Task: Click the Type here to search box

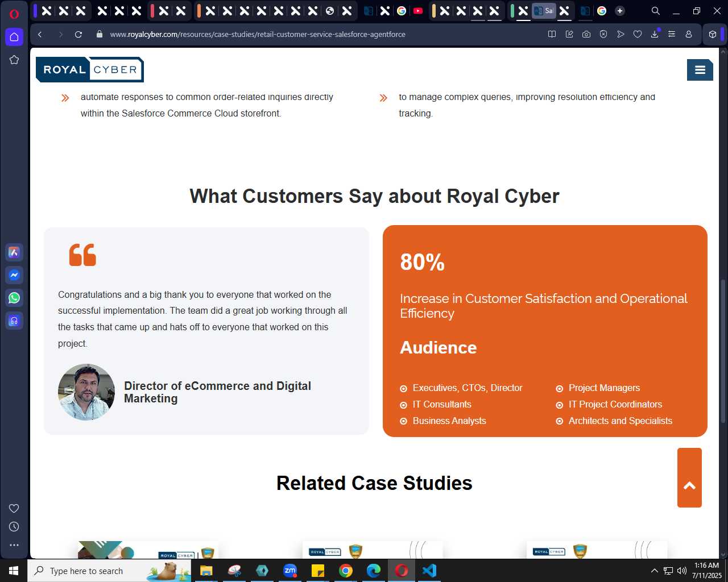Action: tap(109, 571)
